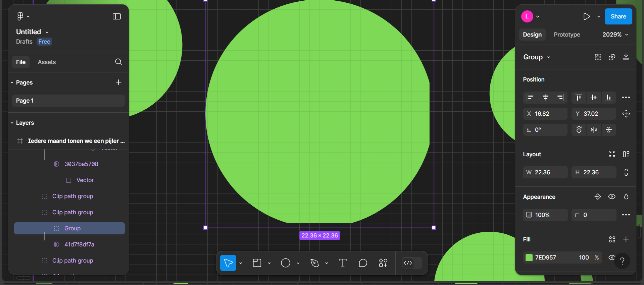Open shape tools dropdown arrow
Viewport: 644px width, 285px height.
click(298, 263)
